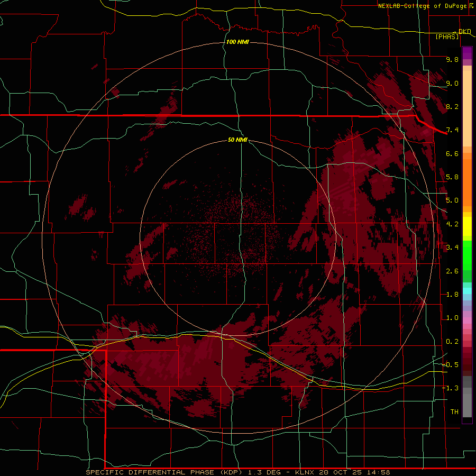The width and height of the screenshot is (476, 476).
Task: Click the orange segment of color scale
Action: (467, 182)
